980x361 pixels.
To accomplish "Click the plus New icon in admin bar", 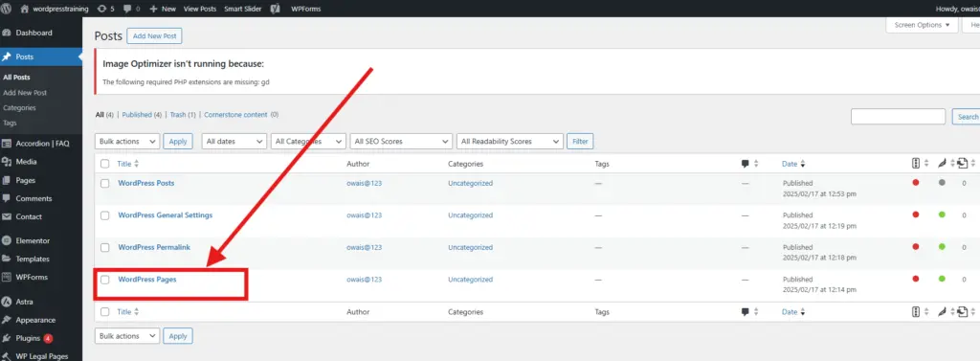I will tap(154, 10).
